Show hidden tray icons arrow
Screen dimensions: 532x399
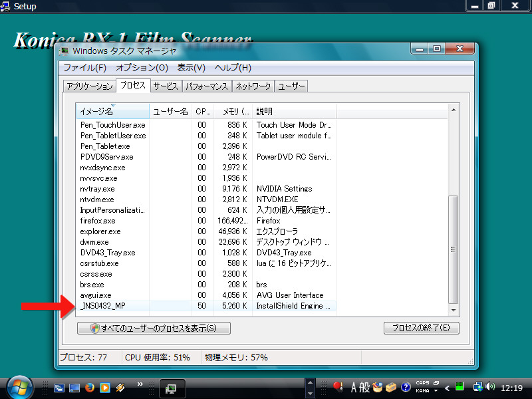[448, 388]
